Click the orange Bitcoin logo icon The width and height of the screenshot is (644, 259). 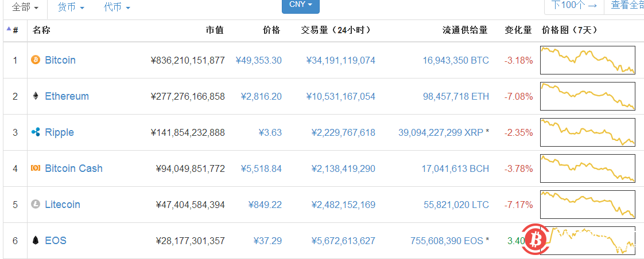click(36, 60)
